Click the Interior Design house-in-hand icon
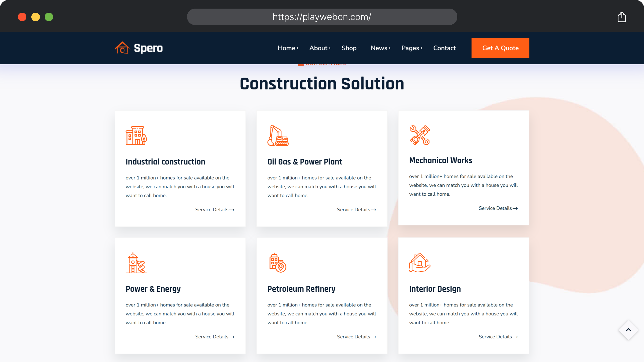Image resolution: width=644 pixels, height=362 pixels. coord(420,263)
